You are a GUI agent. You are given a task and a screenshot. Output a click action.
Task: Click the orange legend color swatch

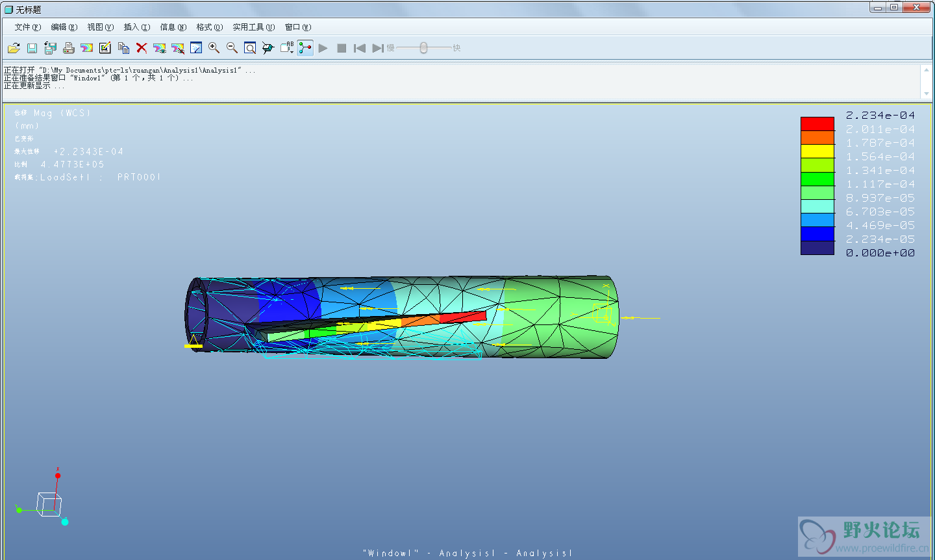[817, 138]
